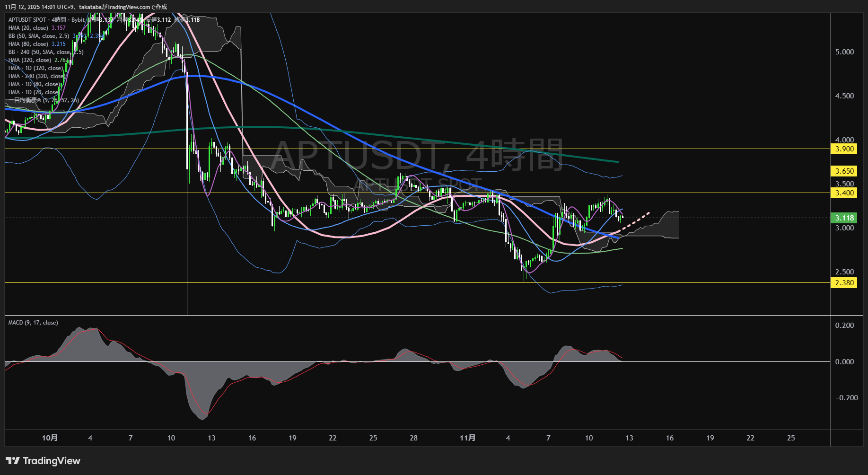Click the HMA (320, close) legend entry
This screenshot has height=475, width=868.
[30, 60]
